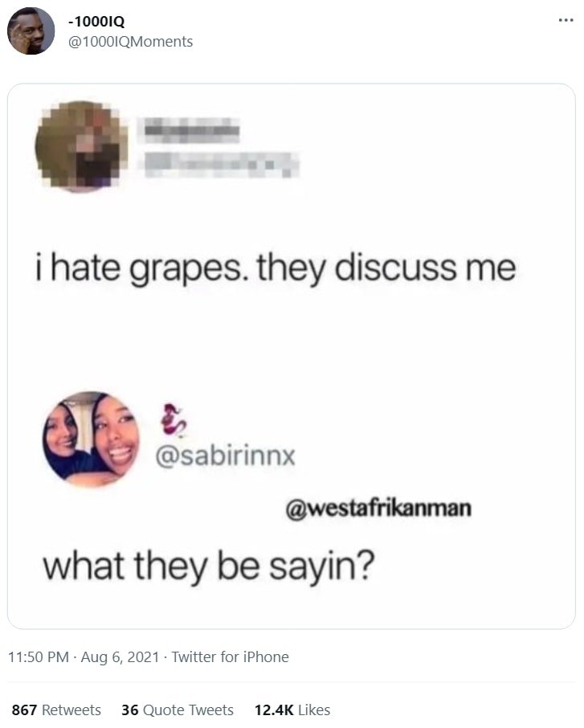This screenshot has height=728, width=584.
Task: Click the @westafrikanman watermark
Action: click(378, 508)
